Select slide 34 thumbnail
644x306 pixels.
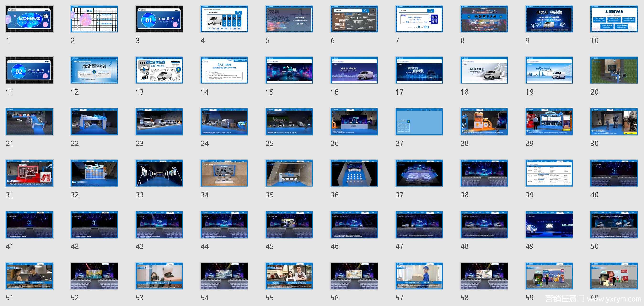coord(224,173)
